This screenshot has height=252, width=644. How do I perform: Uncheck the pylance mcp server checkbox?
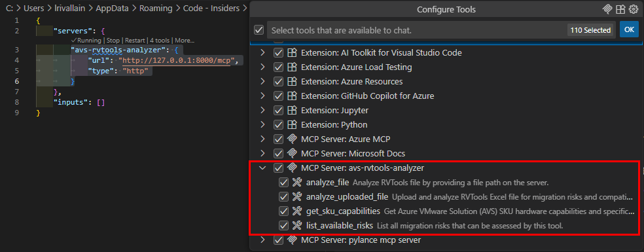coord(278,240)
